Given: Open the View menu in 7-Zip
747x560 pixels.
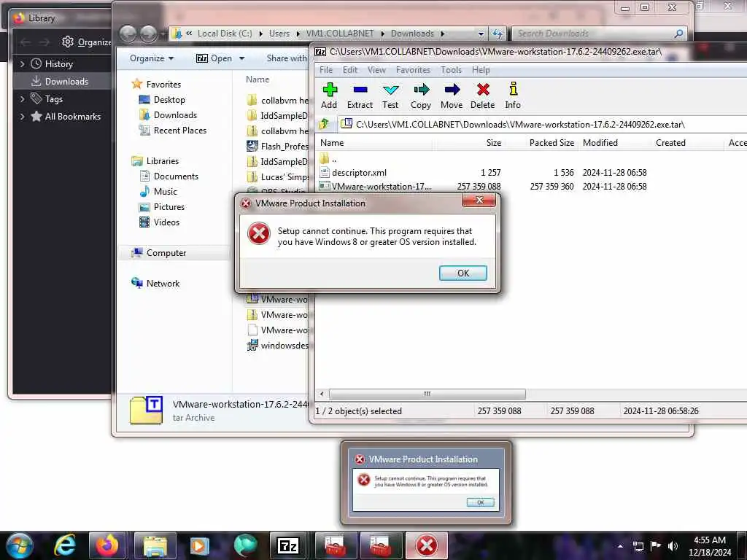Looking at the screenshot, I should point(376,70).
